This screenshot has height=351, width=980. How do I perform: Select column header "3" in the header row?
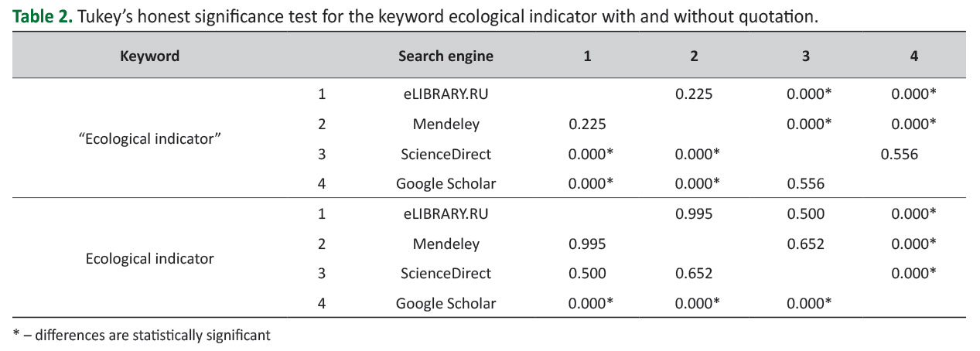tap(806, 56)
